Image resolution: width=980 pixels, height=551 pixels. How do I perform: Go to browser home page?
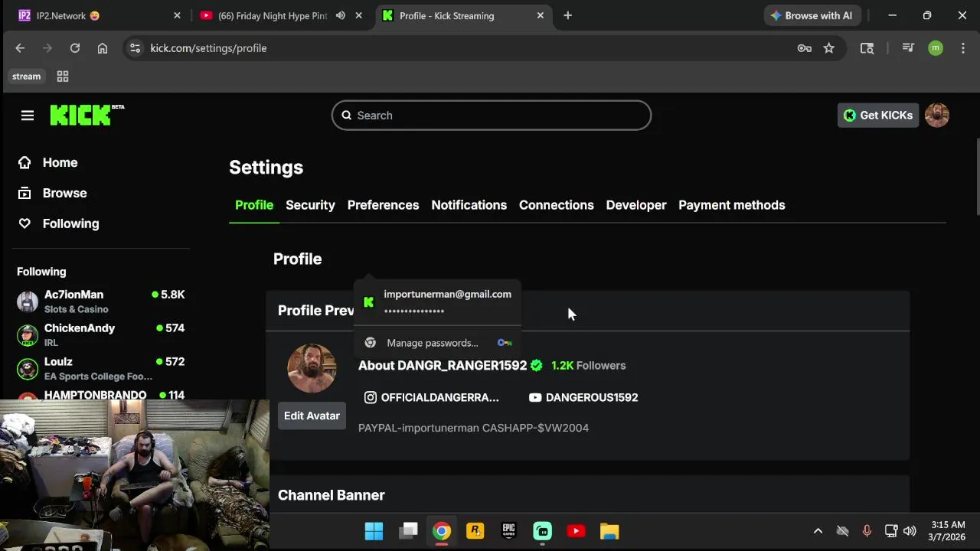pos(103,48)
